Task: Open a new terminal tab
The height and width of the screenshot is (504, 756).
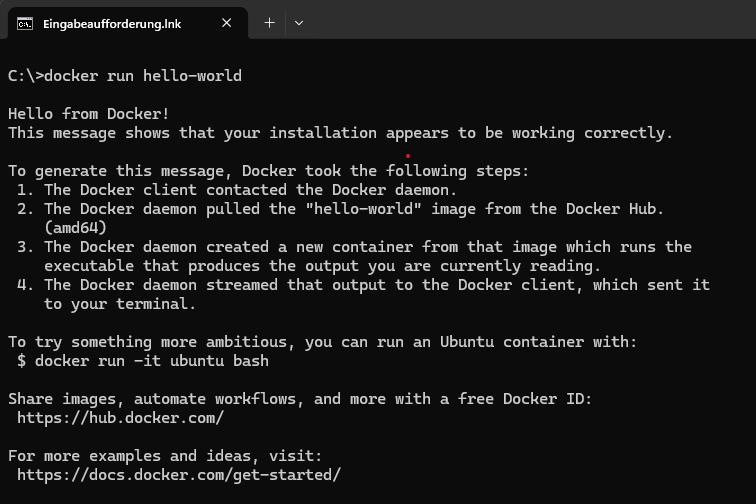Action: click(270, 23)
